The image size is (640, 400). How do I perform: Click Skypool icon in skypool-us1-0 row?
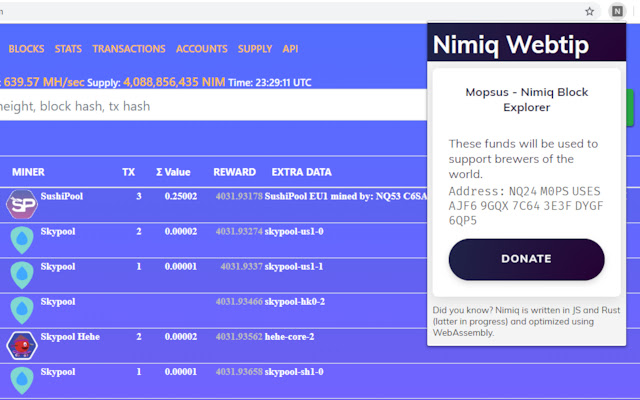click(x=22, y=240)
